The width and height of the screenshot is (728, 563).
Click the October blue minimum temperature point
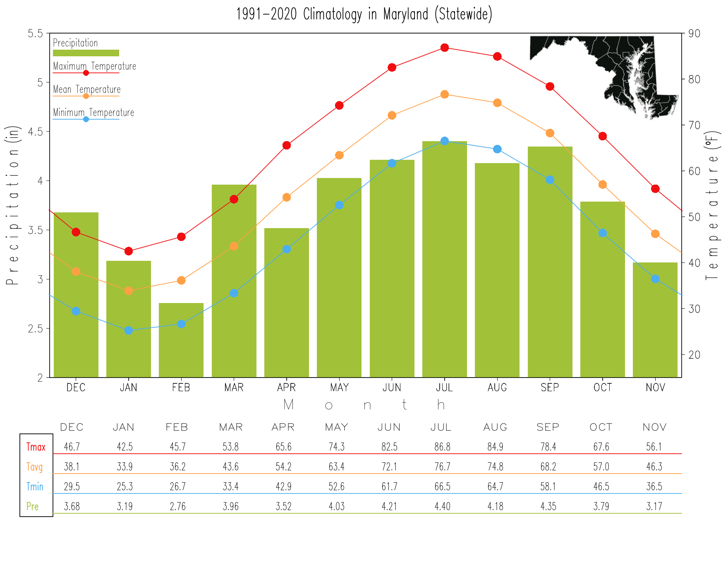tap(603, 233)
